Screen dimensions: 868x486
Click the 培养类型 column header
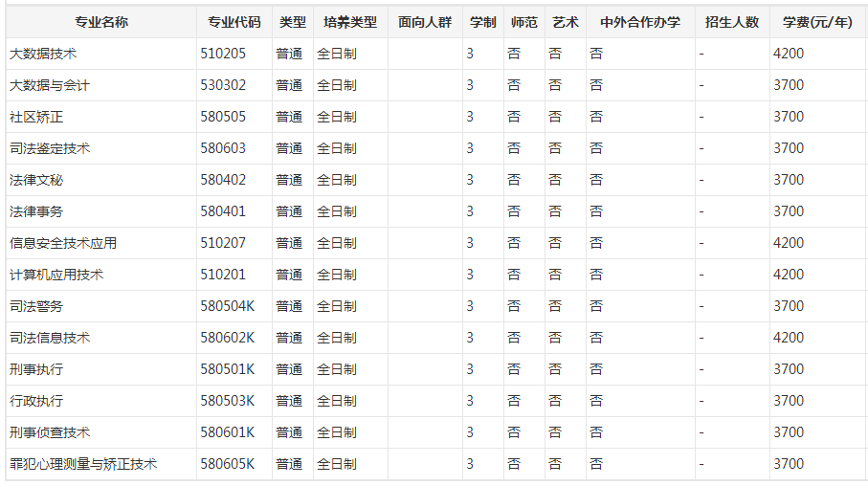tap(350, 22)
